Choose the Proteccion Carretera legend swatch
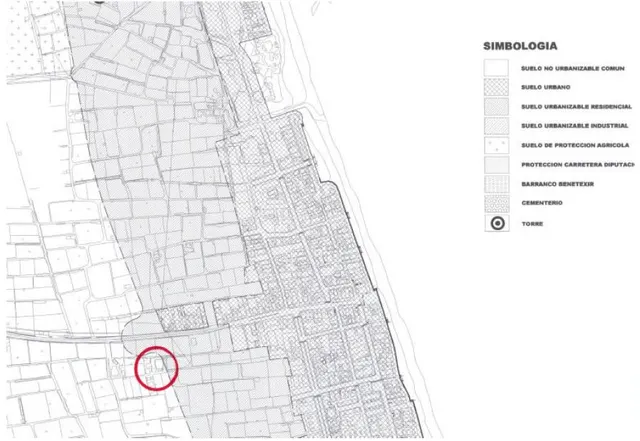This screenshot has width=640, height=441. coord(496,165)
